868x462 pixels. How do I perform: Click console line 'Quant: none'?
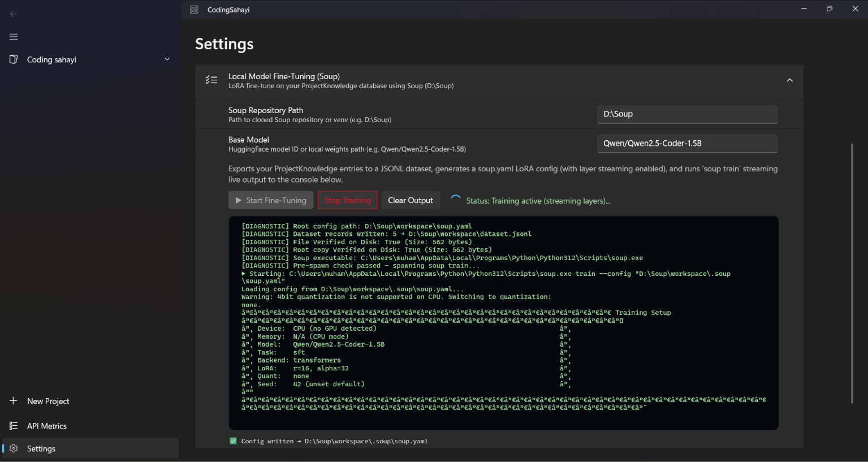point(283,376)
